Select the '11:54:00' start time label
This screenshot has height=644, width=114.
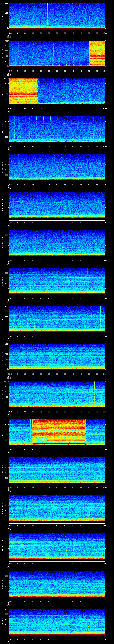click(x=9, y=412)
